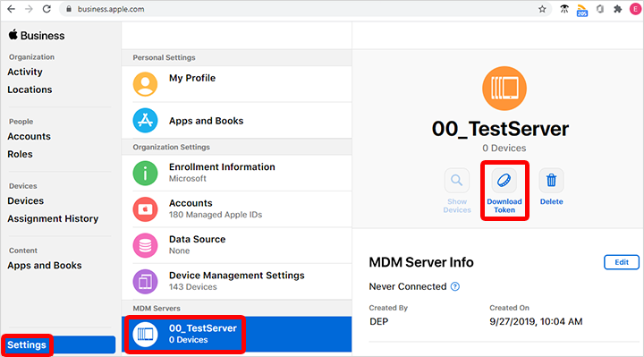The image size is (644, 357).
Task: Click the '180 Managed Apple IDs' text
Action: (x=216, y=215)
